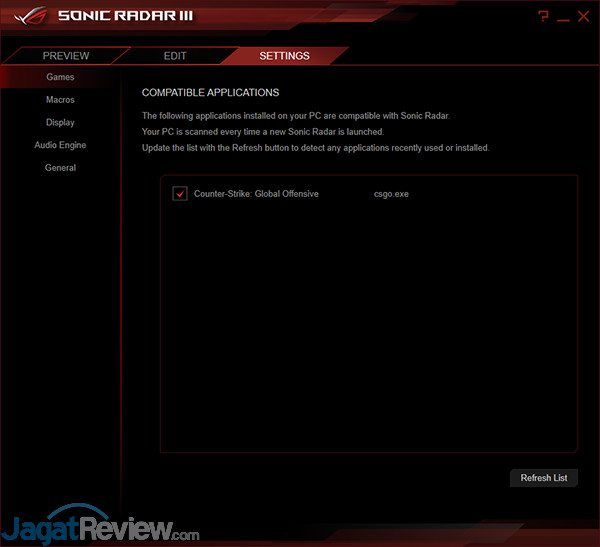
Task: Open the Macros settings section
Action: point(60,100)
